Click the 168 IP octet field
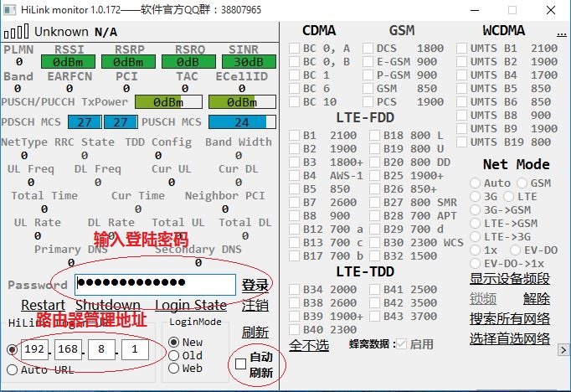This screenshot has width=571, height=392. [x=68, y=350]
